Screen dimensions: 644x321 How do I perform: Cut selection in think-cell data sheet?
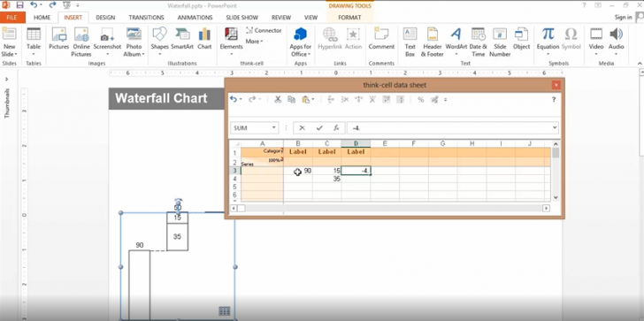278,99
